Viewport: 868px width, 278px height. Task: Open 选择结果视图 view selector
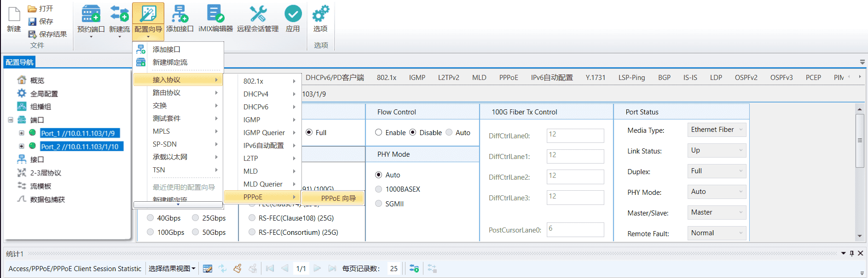172,268
